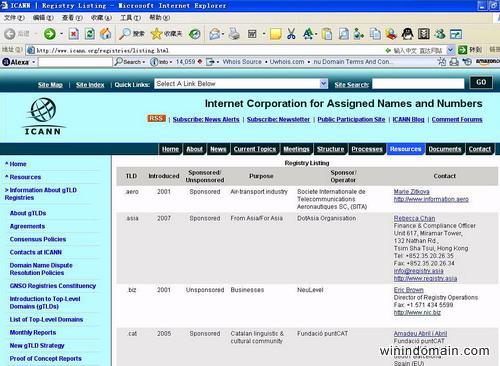The height and width of the screenshot is (366, 500).
Task: Open the Structure navigation tab
Action: coord(330,149)
